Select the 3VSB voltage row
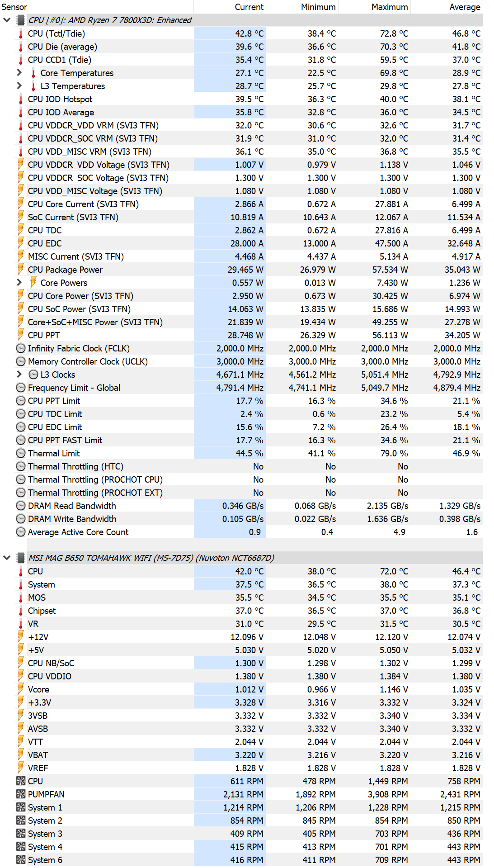 tap(241, 716)
